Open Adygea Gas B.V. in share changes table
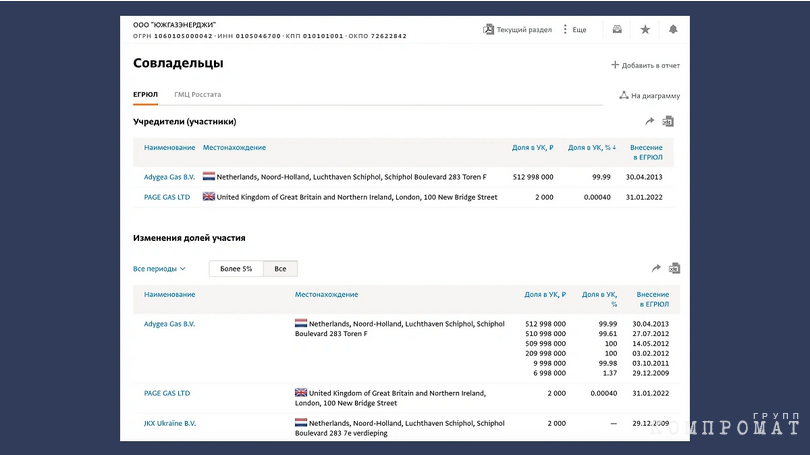The image size is (810, 455). click(169, 324)
